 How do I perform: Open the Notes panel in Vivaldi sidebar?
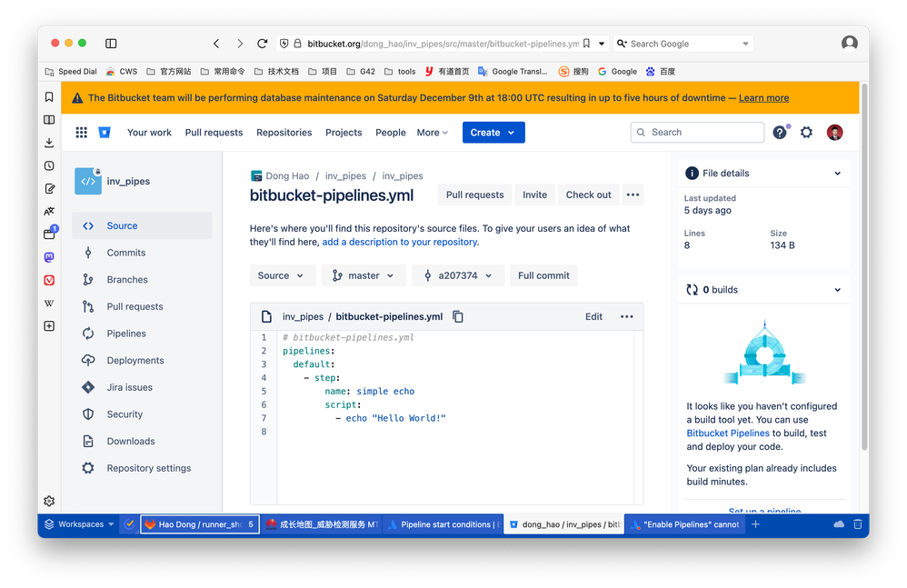coord(49,188)
